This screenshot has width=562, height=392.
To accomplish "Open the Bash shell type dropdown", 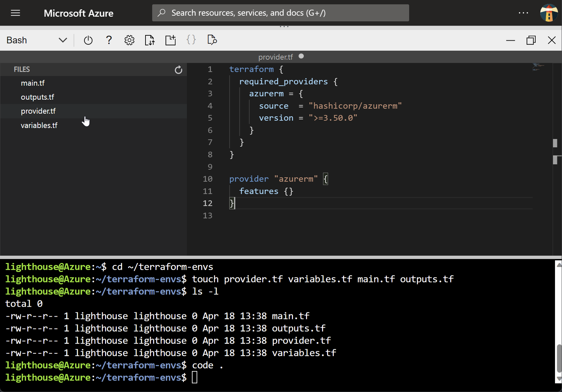I will pos(37,40).
